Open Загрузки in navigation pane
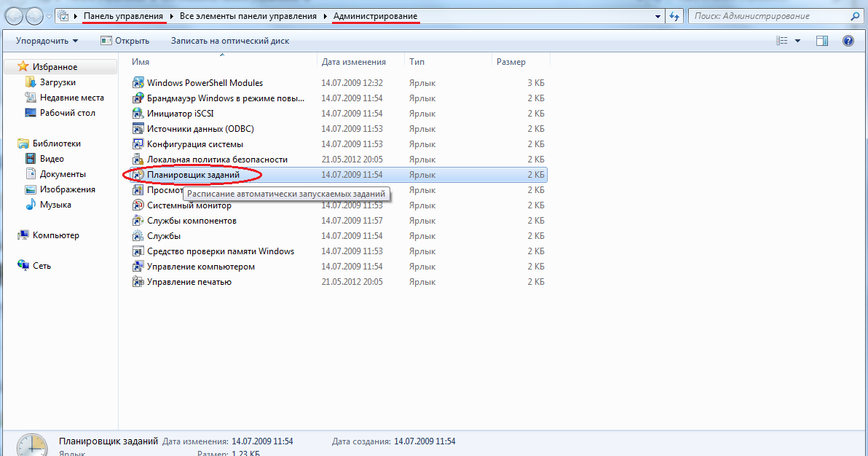Screen dimensions: 868x456 58,82
